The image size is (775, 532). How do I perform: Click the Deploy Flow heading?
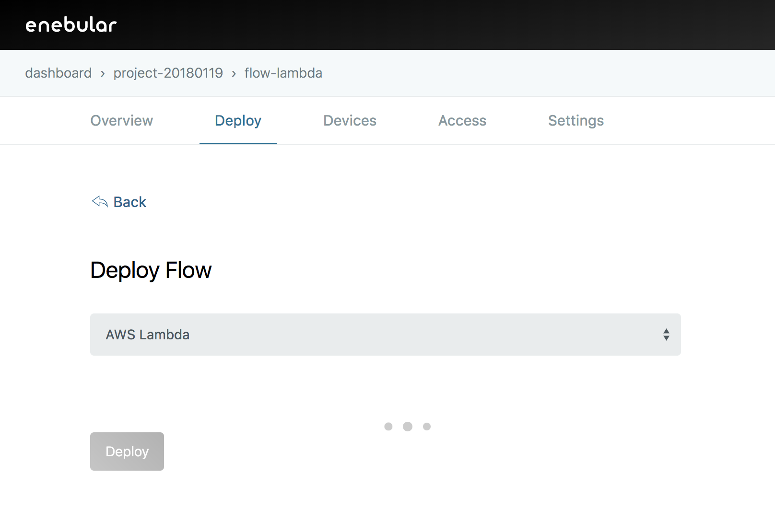(151, 270)
